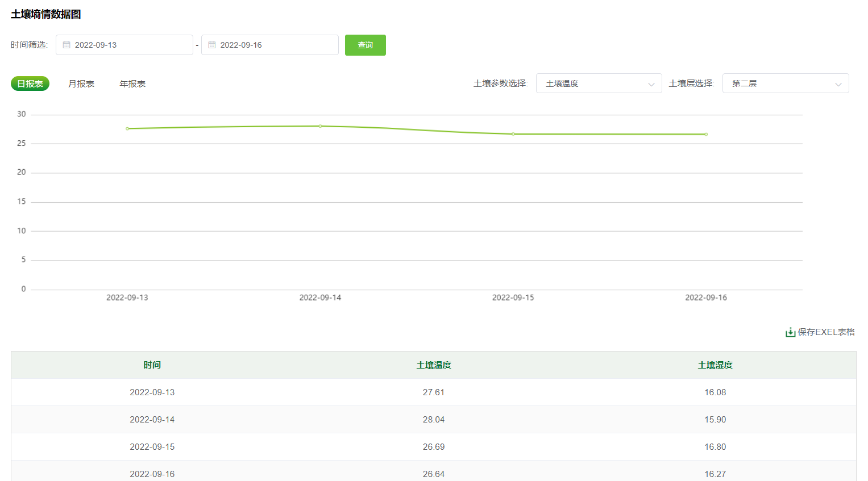Viewport: 868px width, 481px height.
Task: Open end date field 2022-09-16
Action: 270,45
